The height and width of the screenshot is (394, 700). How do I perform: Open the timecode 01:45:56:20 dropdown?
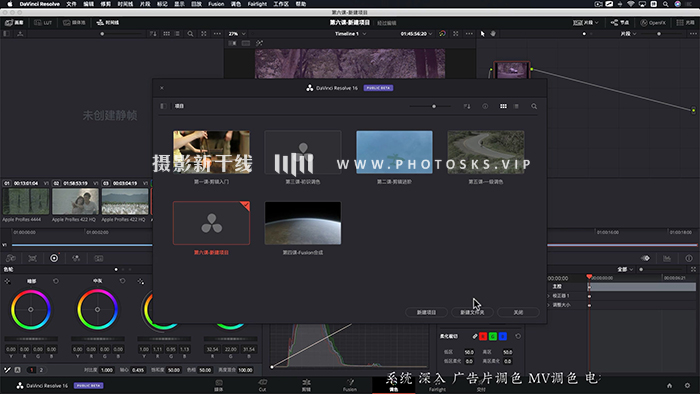click(416, 34)
